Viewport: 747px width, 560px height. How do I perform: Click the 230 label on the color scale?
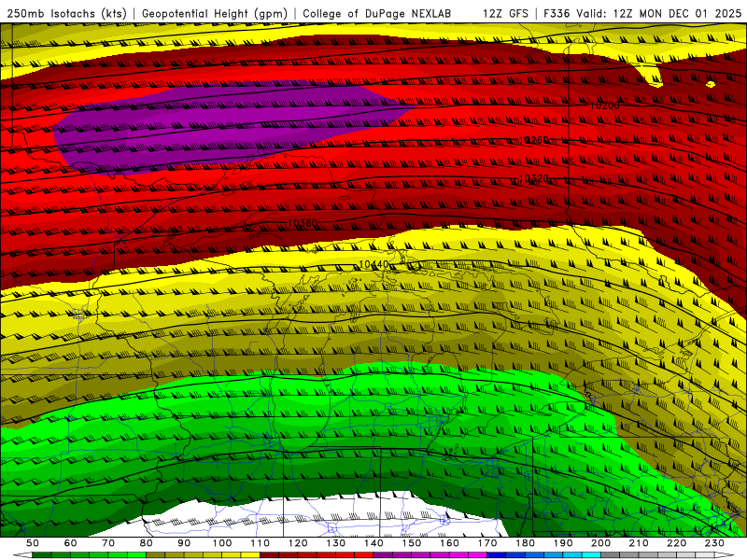click(x=714, y=543)
